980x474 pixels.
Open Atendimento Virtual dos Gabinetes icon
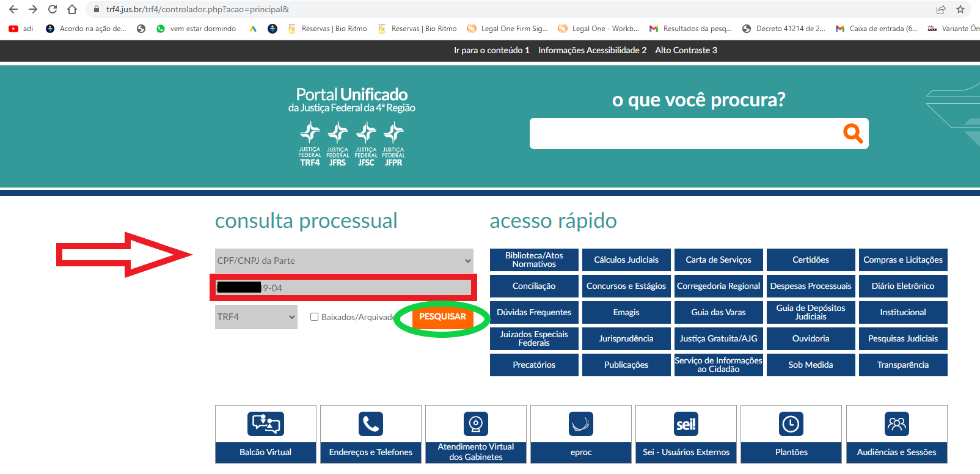475,424
